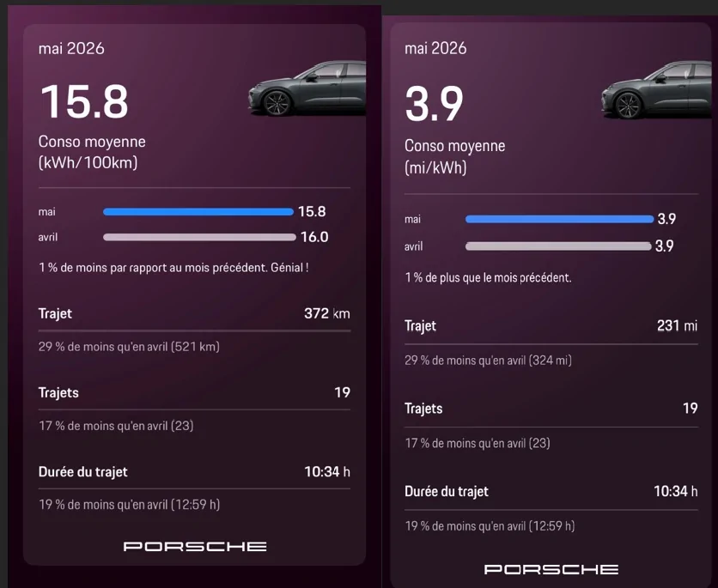718x588 pixels.
Task: Click the car image on the mi/kWh card
Action: 657,90
